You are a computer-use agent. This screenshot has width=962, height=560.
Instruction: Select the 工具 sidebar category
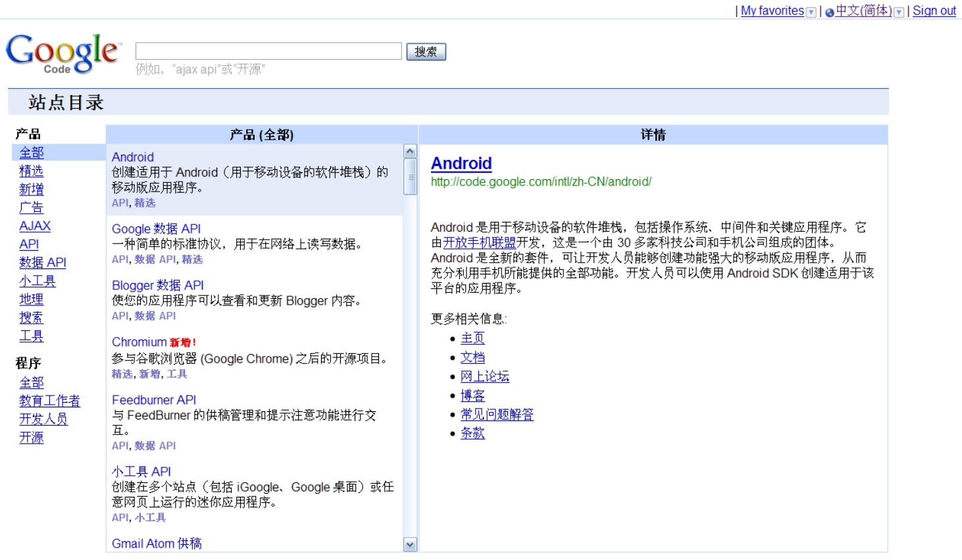(x=32, y=336)
